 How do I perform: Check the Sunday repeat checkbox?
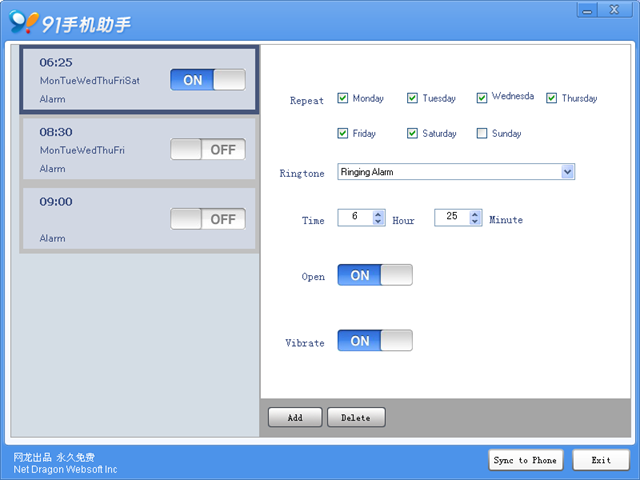click(x=482, y=133)
